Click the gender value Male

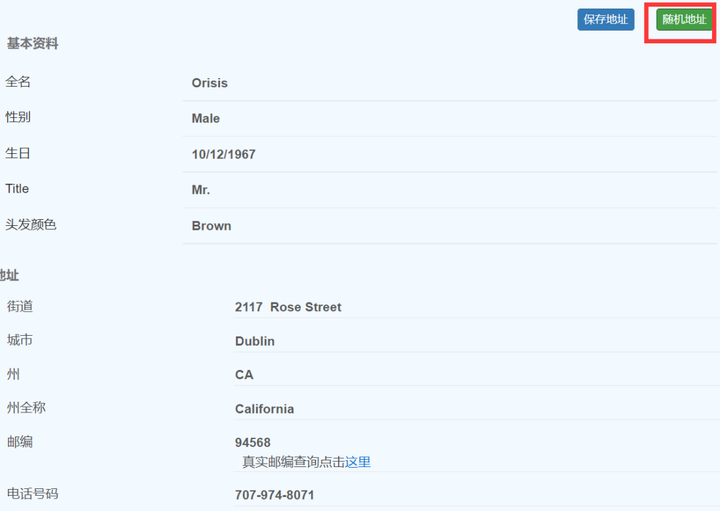[205, 118]
